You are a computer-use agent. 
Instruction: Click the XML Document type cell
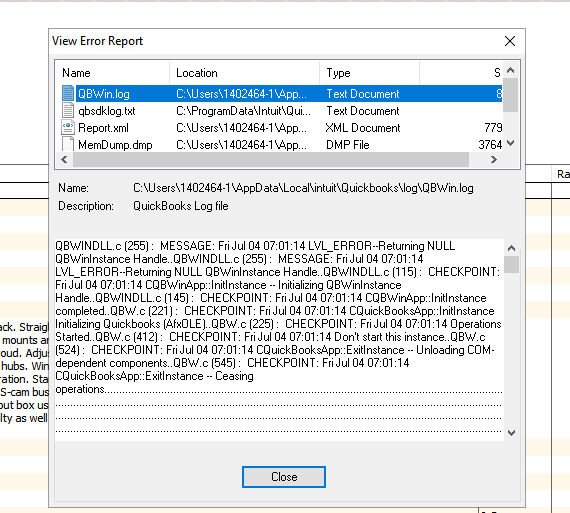click(x=363, y=128)
